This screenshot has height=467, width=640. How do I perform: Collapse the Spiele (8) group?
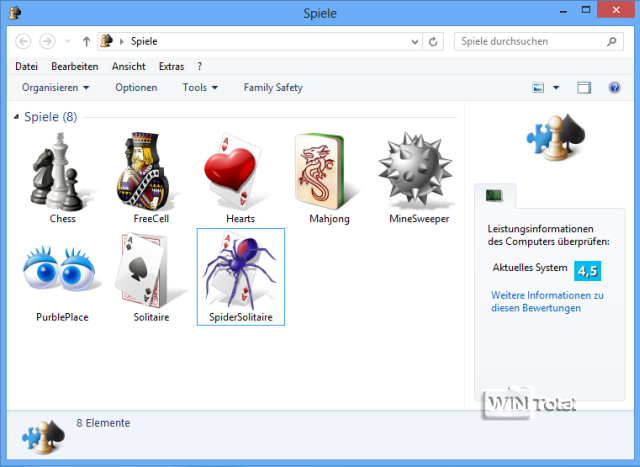point(16,117)
